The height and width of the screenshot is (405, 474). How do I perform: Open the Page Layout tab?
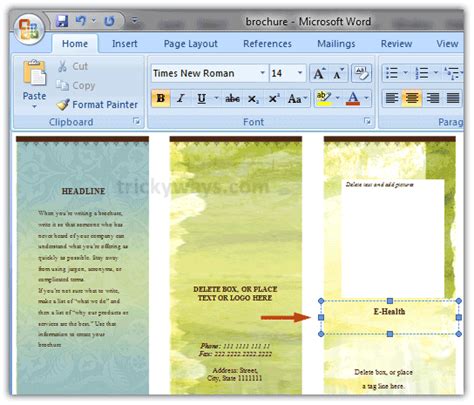tap(190, 44)
